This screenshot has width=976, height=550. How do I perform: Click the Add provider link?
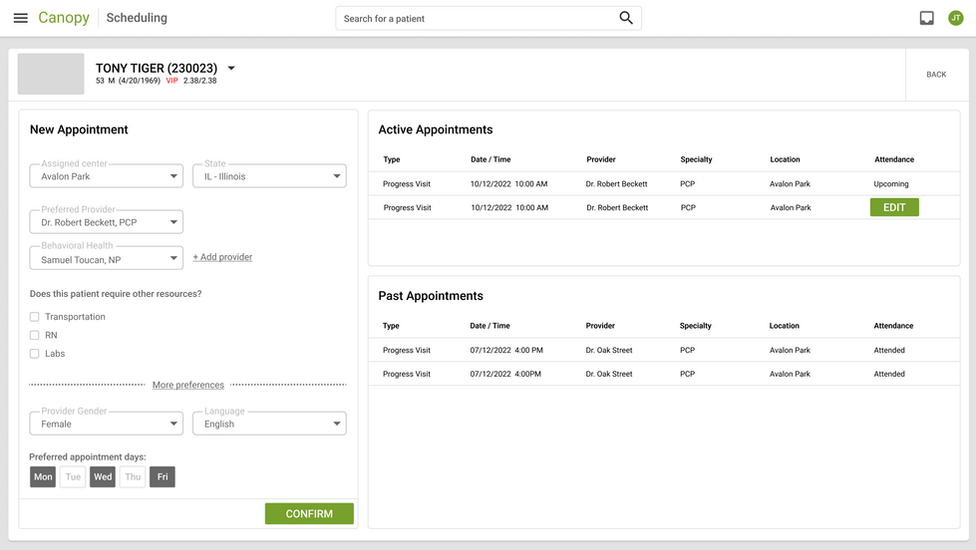pyautogui.click(x=222, y=257)
